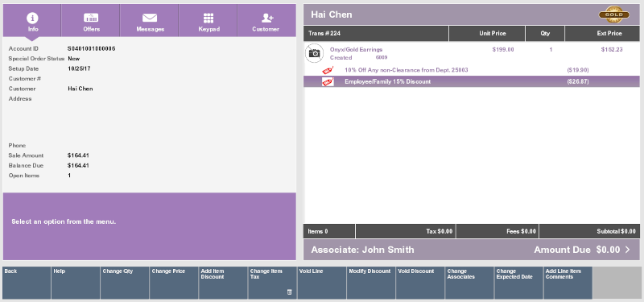The height and width of the screenshot is (302, 644).
Task: Click the Account ID value S0401001000006
Action: click(92, 48)
